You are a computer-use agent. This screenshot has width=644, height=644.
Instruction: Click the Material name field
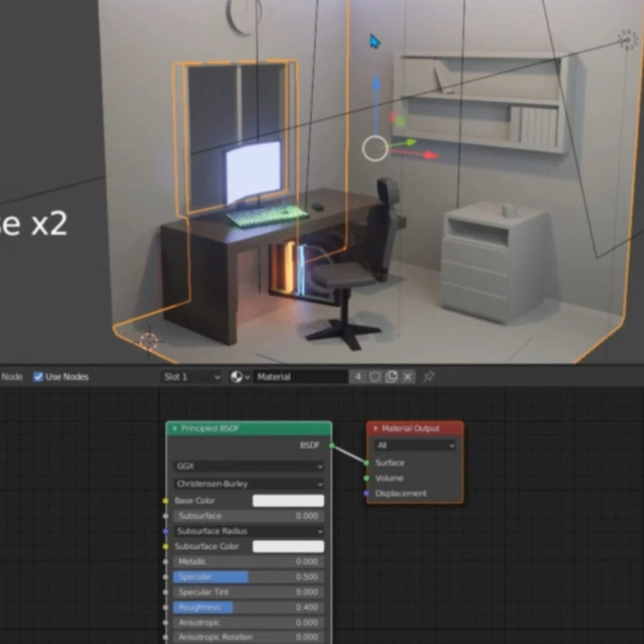(x=301, y=377)
